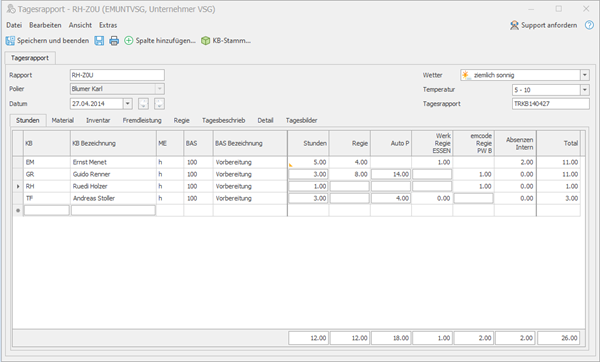Viewport: 600px width, 362px height.
Task: Click empty KB cell in the new row
Action: coord(47,210)
